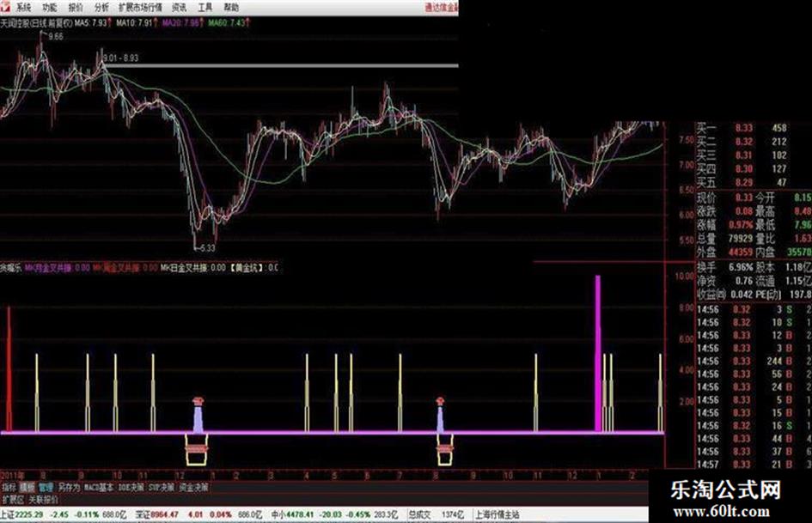This screenshot has width=812, height=523.
Task: Open the 工具 menu
Action: point(205,7)
